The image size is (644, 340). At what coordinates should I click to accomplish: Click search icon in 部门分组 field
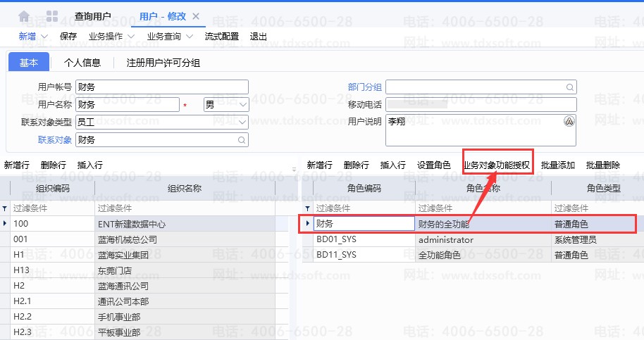(x=569, y=87)
